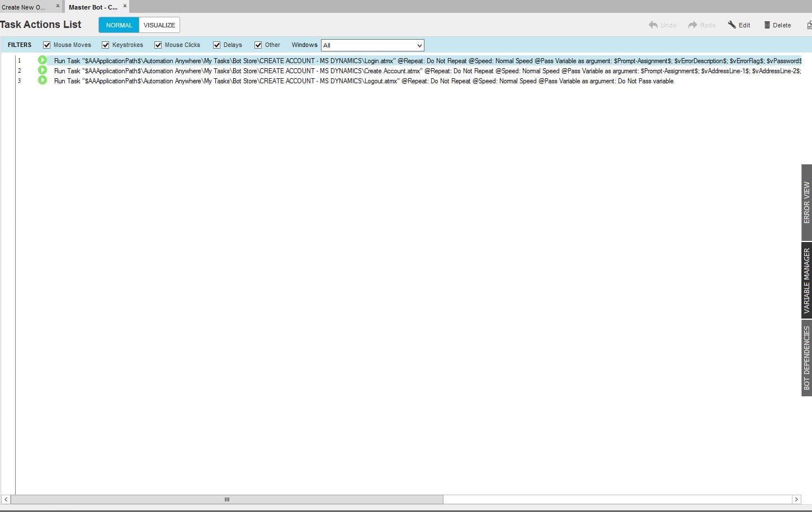This screenshot has height=512, width=812.
Task: Switch to the Create New O... tab
Action: (24, 7)
